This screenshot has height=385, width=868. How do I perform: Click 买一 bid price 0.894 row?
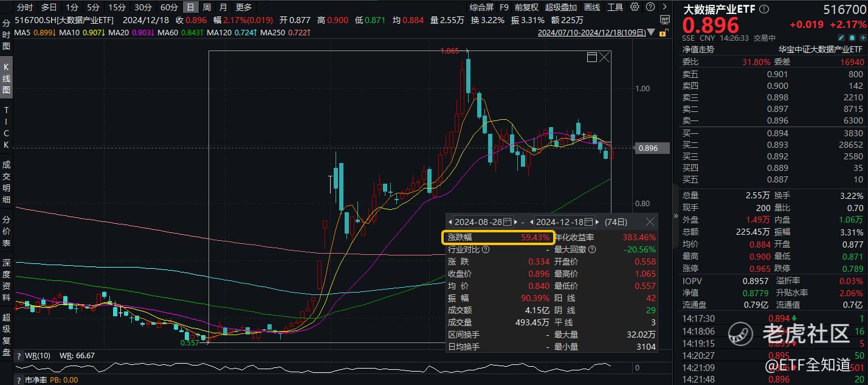pyautogui.click(x=773, y=133)
